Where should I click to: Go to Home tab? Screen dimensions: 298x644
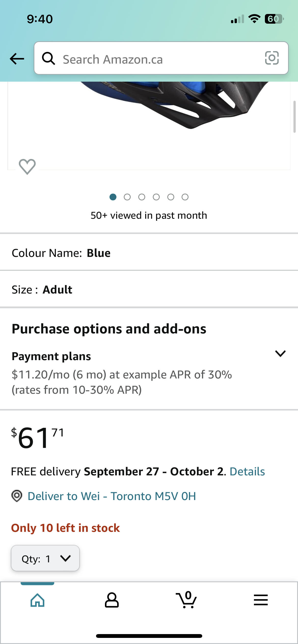(x=37, y=600)
